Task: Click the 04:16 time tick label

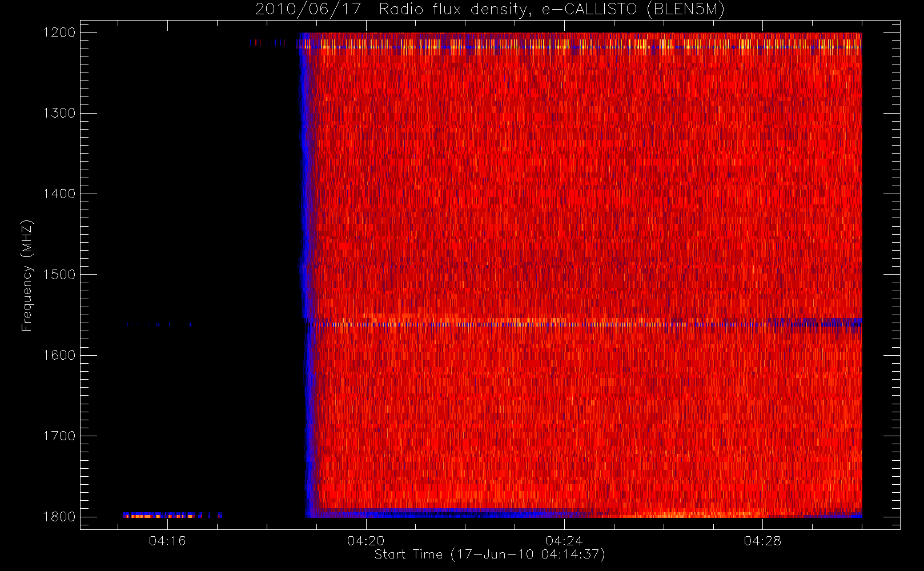Action: point(167,541)
